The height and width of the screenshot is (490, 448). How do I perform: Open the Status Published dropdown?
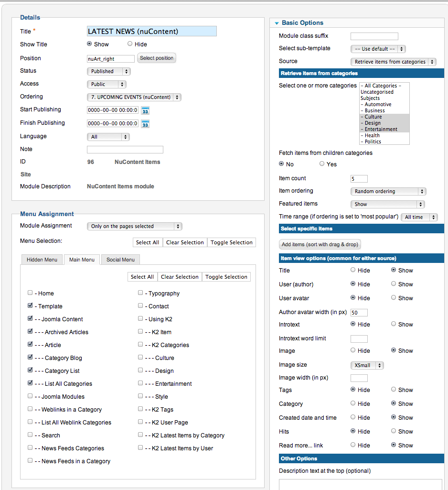click(x=108, y=71)
